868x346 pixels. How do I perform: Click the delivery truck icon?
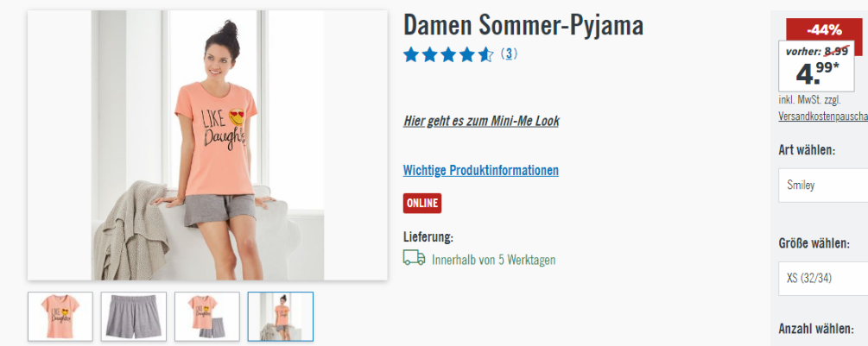[414, 258]
